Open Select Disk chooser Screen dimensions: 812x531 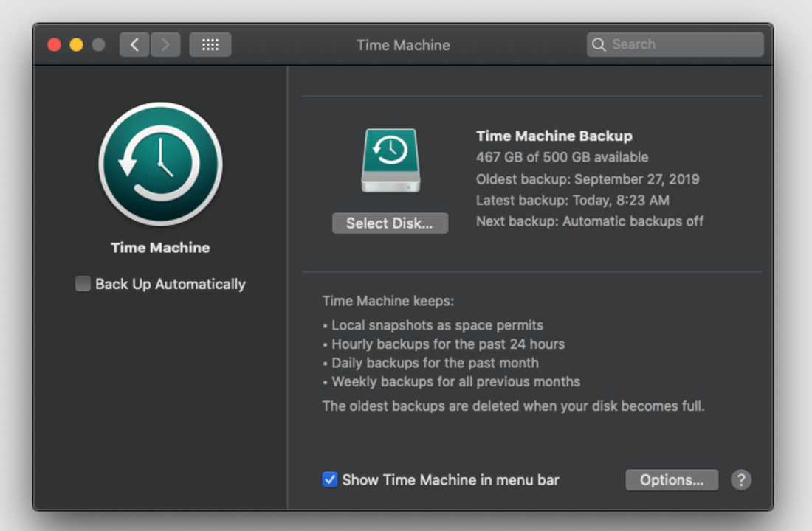(390, 223)
